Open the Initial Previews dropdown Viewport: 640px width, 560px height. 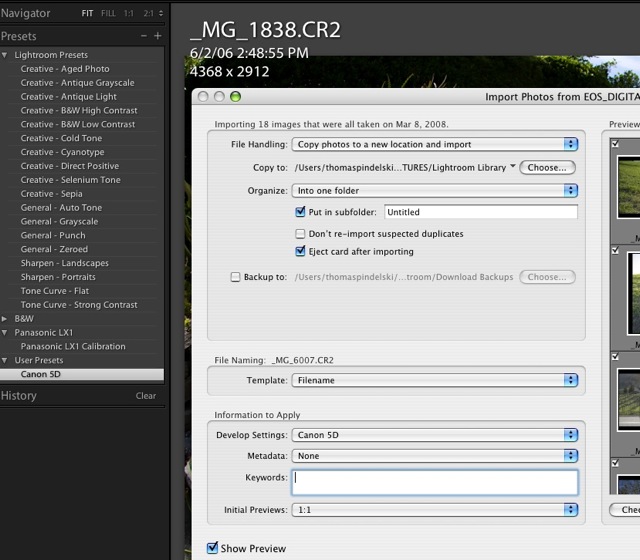click(435, 510)
